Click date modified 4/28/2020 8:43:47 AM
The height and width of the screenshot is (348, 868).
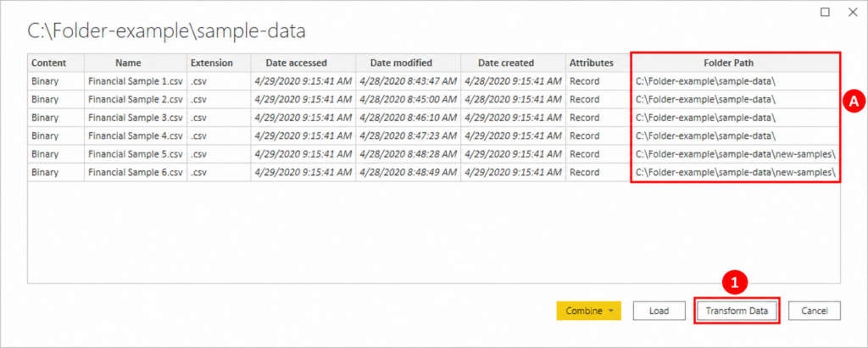point(408,81)
